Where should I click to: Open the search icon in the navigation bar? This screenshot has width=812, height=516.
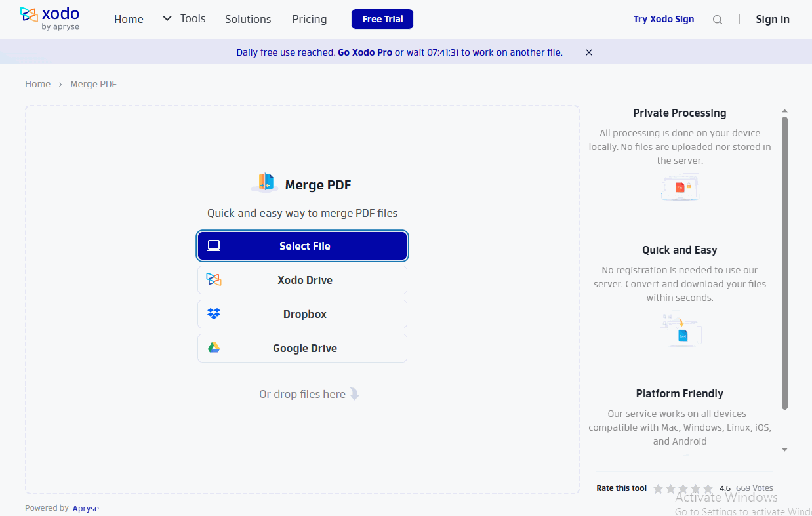pos(718,20)
